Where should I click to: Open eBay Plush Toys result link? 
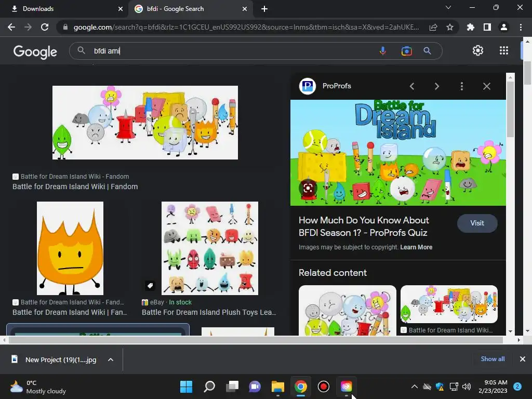[209, 312]
